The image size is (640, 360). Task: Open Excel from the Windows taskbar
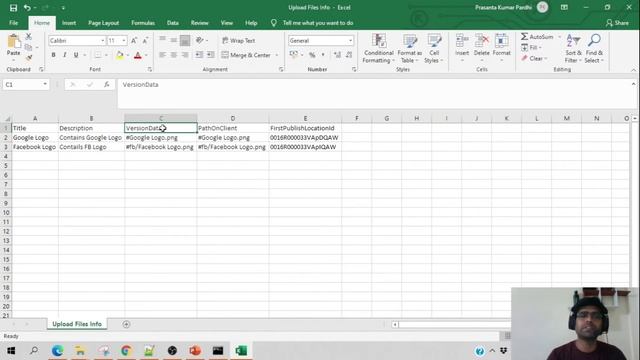(241, 351)
